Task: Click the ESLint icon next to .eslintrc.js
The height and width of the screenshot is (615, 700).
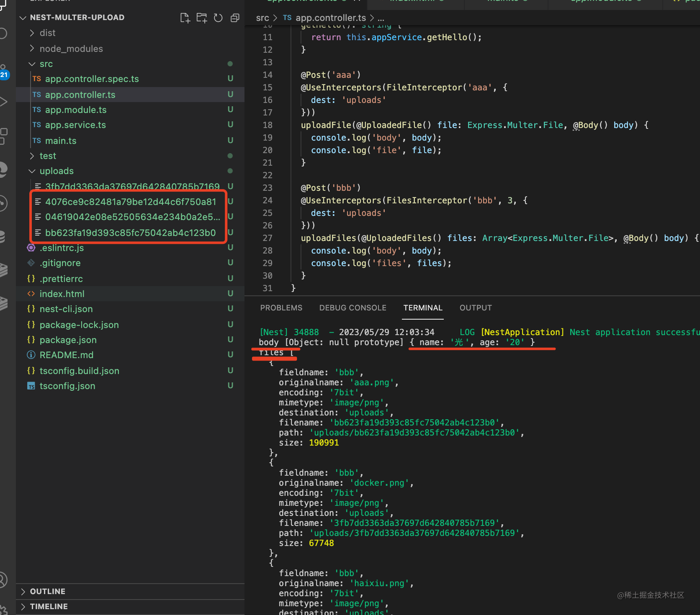Action: [31, 248]
